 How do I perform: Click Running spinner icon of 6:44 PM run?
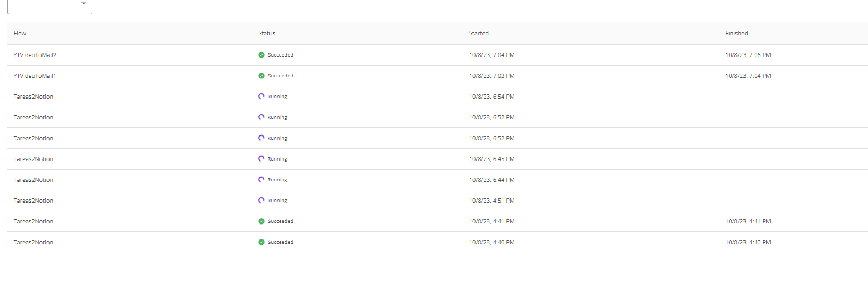point(261,180)
